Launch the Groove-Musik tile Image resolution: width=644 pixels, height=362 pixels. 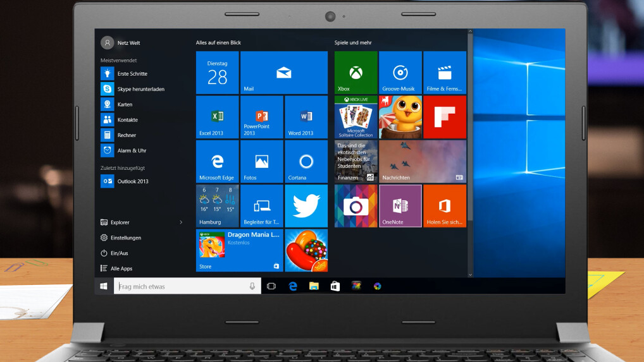click(x=400, y=73)
